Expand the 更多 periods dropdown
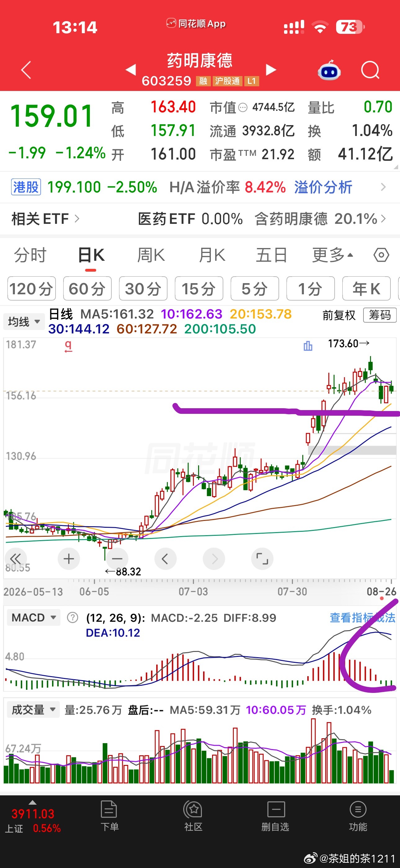This screenshot has width=400, height=868. [x=333, y=255]
